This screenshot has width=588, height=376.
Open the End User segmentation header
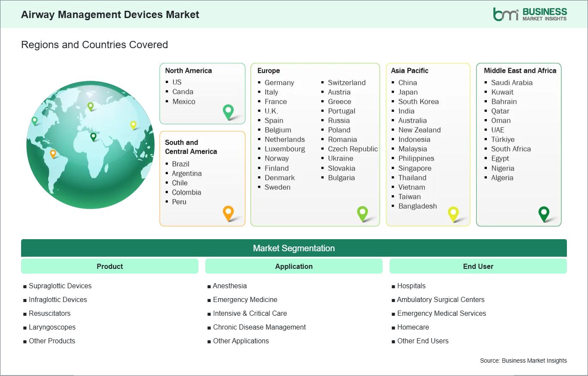[x=478, y=266]
